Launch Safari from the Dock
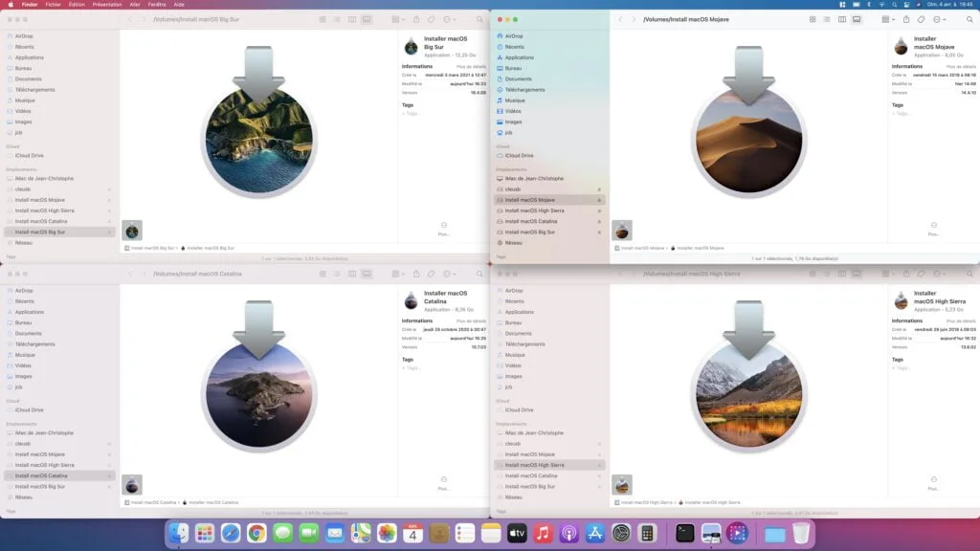 pyautogui.click(x=230, y=533)
